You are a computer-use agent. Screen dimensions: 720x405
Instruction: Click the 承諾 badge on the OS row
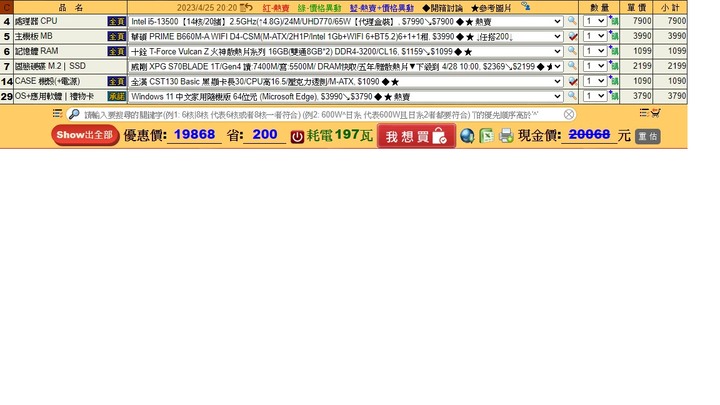point(117,96)
